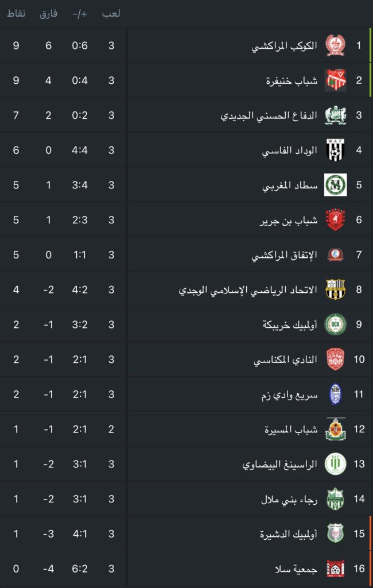The height and width of the screenshot is (588, 373).
Task: Open the OCK أولمبيك خريبكة logo
Action: pyautogui.click(x=335, y=324)
